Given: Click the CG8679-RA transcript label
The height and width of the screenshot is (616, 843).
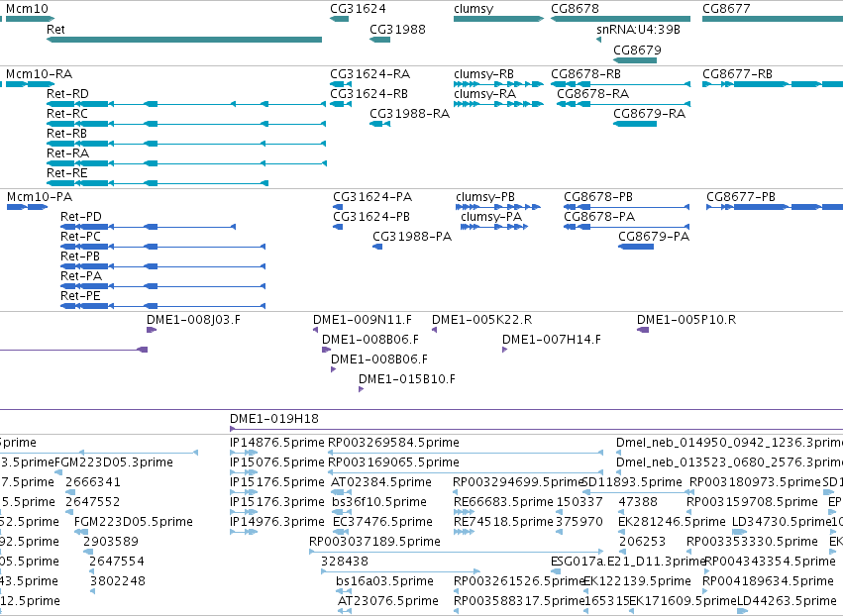Looking at the screenshot, I should pyautogui.click(x=650, y=114).
